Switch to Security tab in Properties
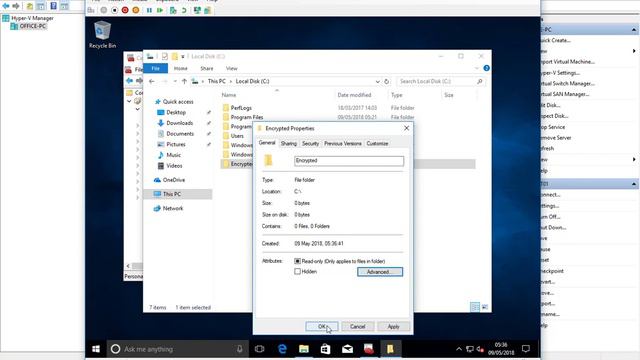The image size is (640, 360). point(310,144)
